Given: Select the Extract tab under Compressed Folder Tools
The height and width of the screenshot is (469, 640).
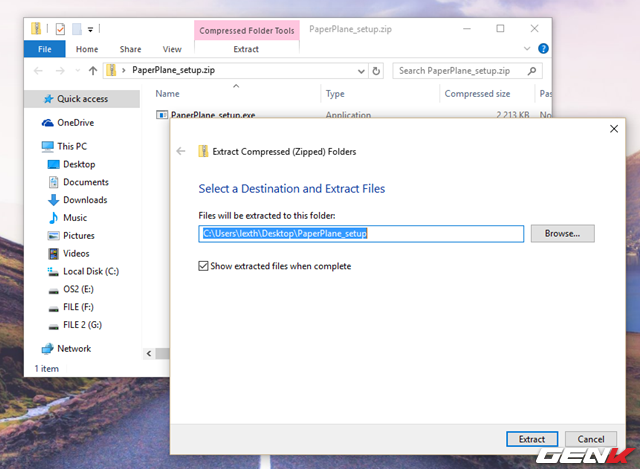Looking at the screenshot, I should tap(246, 49).
